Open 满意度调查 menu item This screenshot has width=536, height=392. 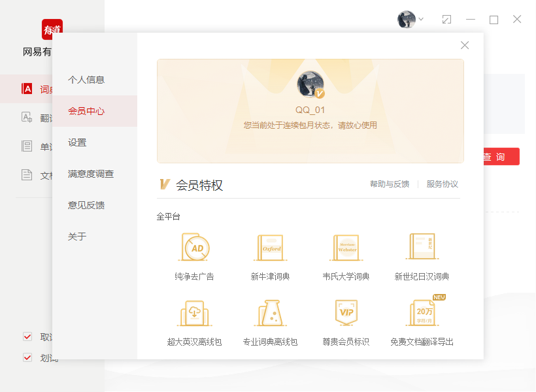(95, 174)
